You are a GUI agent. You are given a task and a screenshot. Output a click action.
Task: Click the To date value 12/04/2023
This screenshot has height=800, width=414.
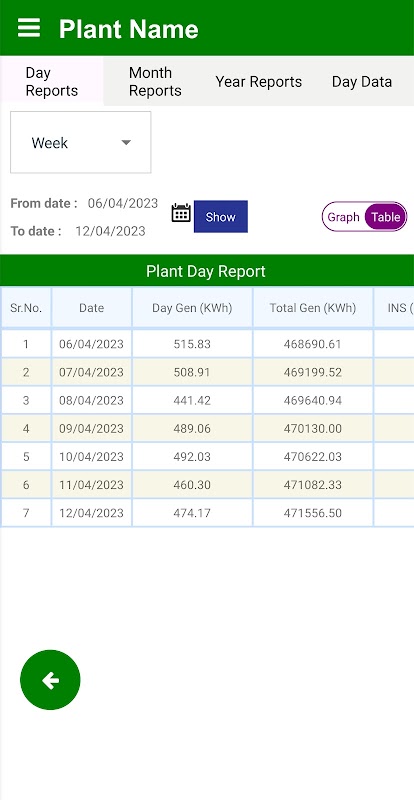pos(110,231)
